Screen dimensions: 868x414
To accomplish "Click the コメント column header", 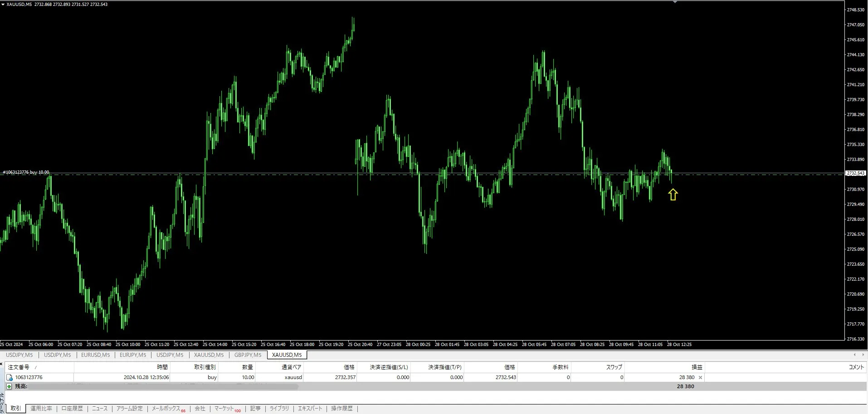I will click(x=786, y=367).
